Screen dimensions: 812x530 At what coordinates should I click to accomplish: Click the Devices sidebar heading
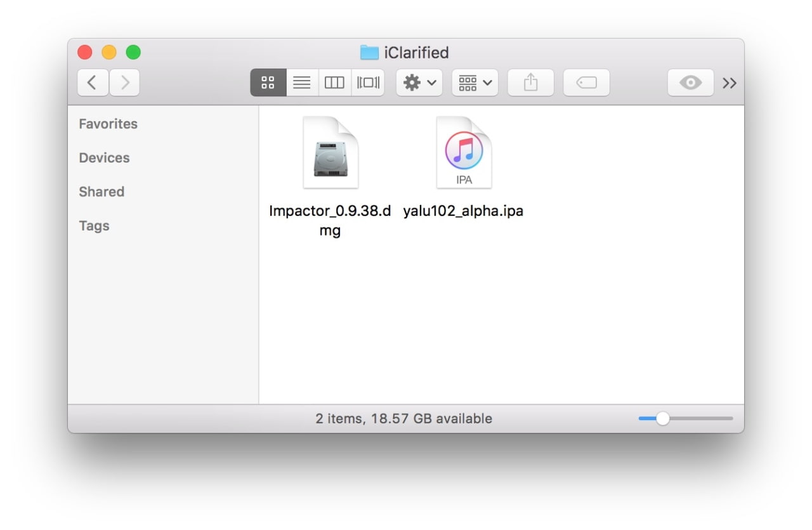(104, 158)
